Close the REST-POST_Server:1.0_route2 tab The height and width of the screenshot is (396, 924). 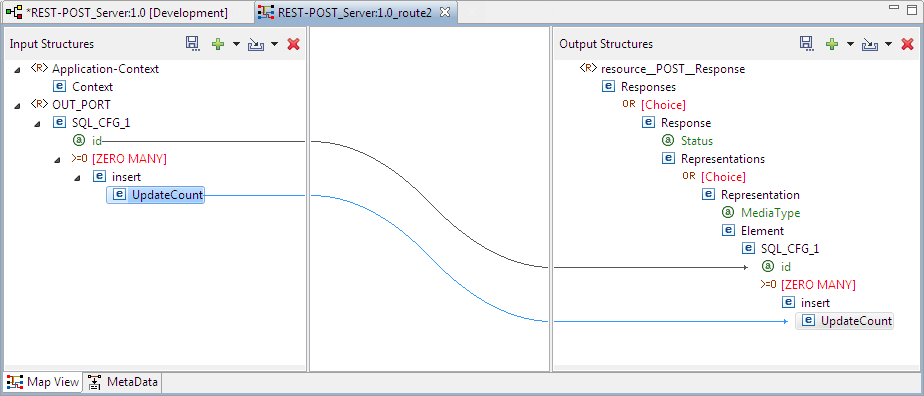point(446,12)
